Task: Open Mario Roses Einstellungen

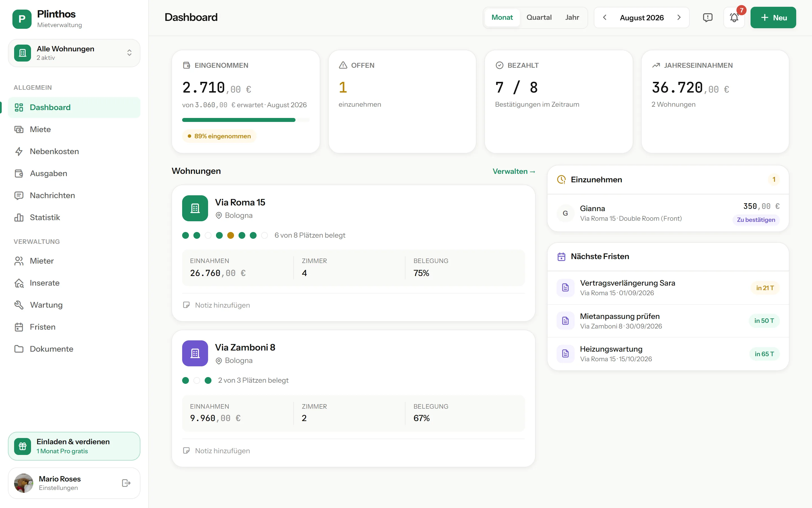Action: (x=74, y=483)
